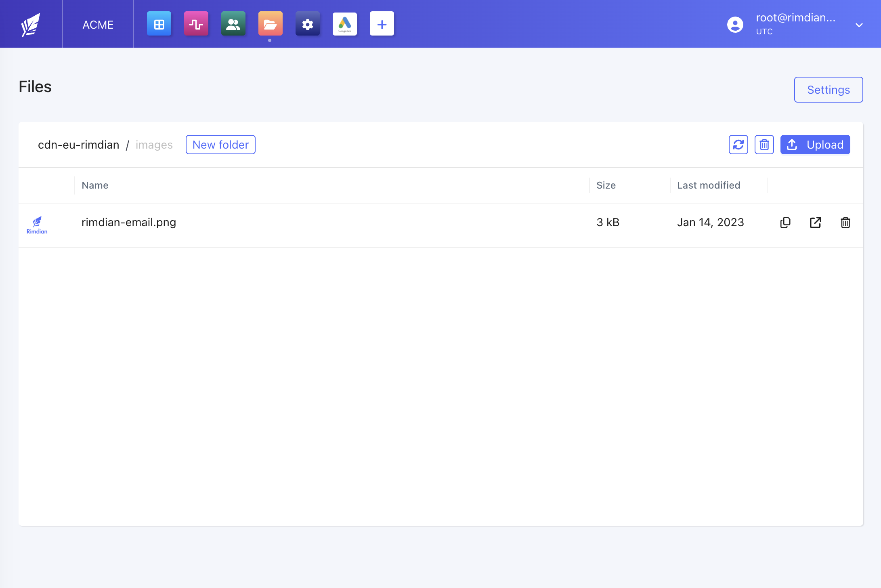Screen dimensions: 881x588
Task: Expand the account dropdown chevron
Action: coord(859,25)
